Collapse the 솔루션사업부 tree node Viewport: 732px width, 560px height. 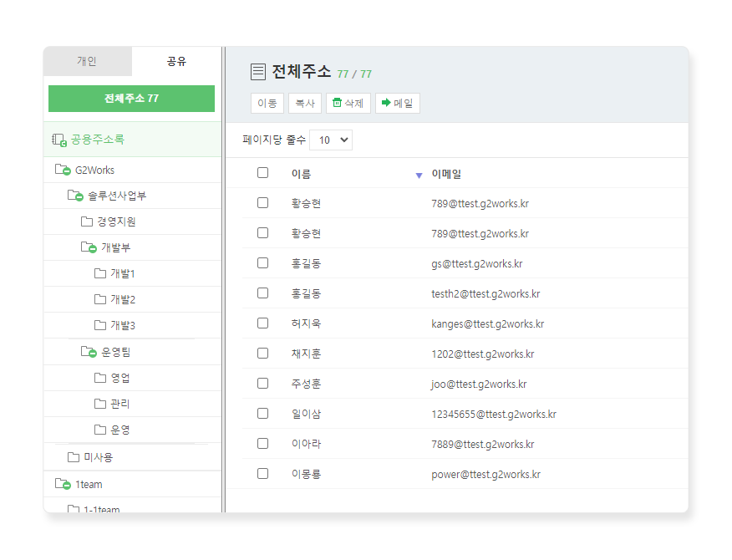(74, 196)
